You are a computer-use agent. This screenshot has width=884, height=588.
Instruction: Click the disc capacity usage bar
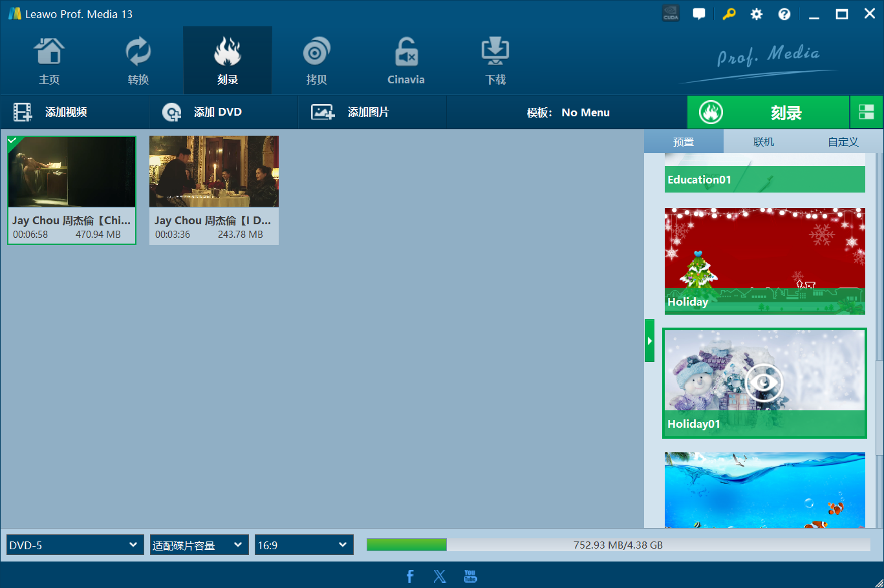click(x=618, y=545)
